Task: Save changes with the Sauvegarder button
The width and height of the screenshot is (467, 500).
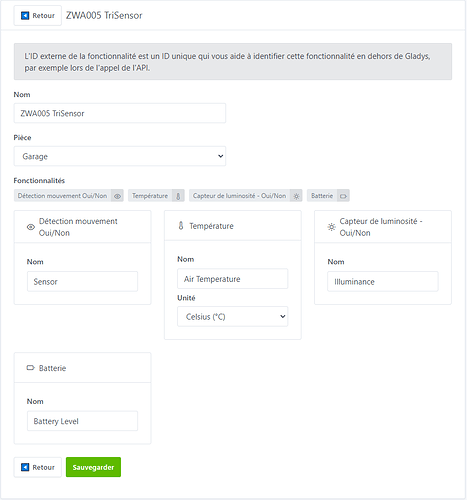Action: pos(93,467)
